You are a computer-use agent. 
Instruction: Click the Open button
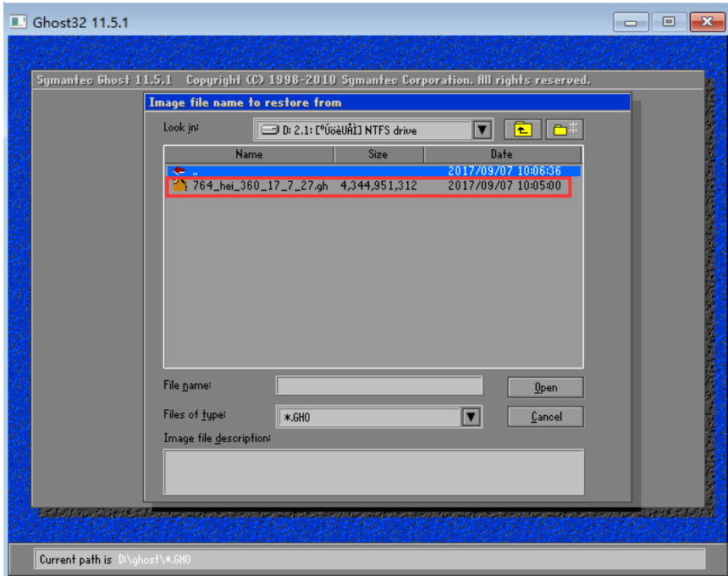545,387
